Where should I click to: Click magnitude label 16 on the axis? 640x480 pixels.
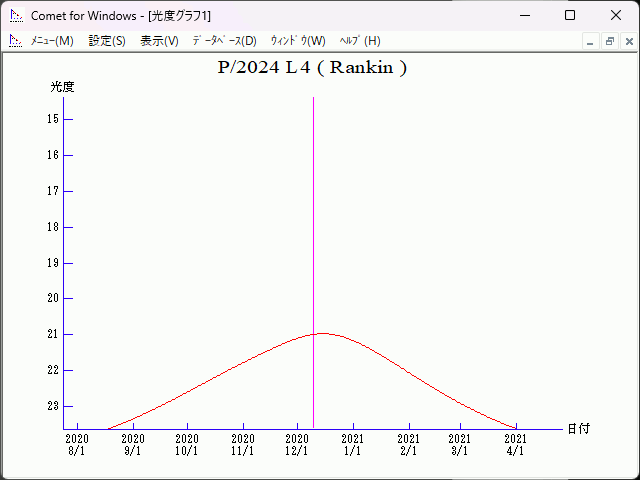[x=53, y=155]
